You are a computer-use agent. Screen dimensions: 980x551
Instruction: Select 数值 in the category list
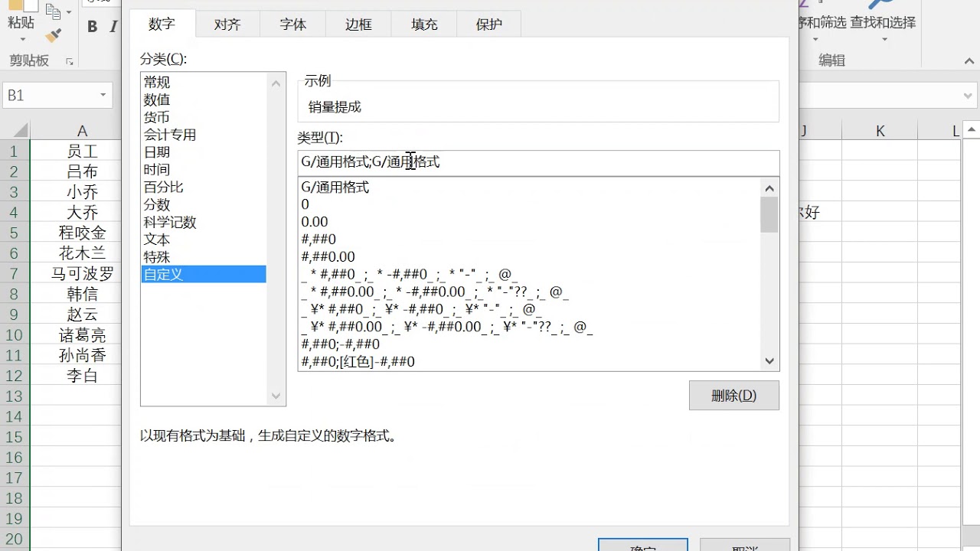(x=203, y=99)
